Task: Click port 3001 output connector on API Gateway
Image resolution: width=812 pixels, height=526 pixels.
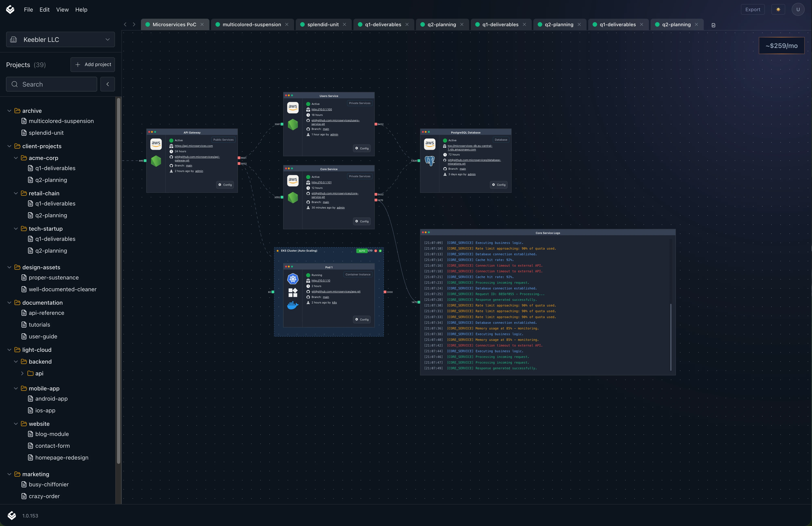Action: 239,158
